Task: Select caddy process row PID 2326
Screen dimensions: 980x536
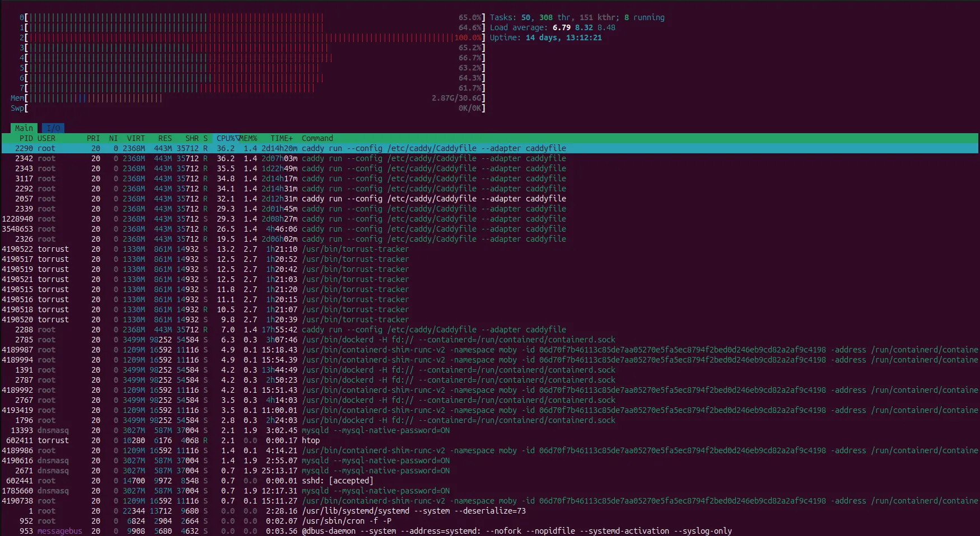Action: coord(490,239)
